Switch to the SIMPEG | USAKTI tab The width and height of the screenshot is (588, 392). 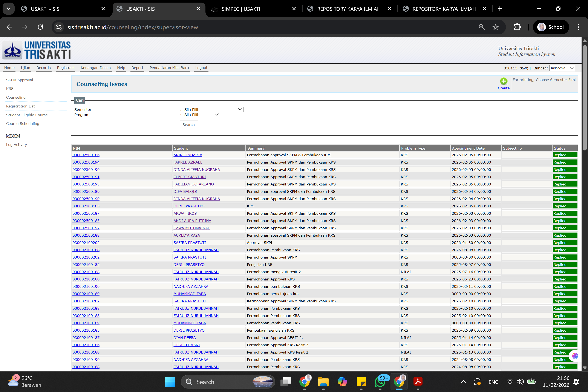point(240,9)
